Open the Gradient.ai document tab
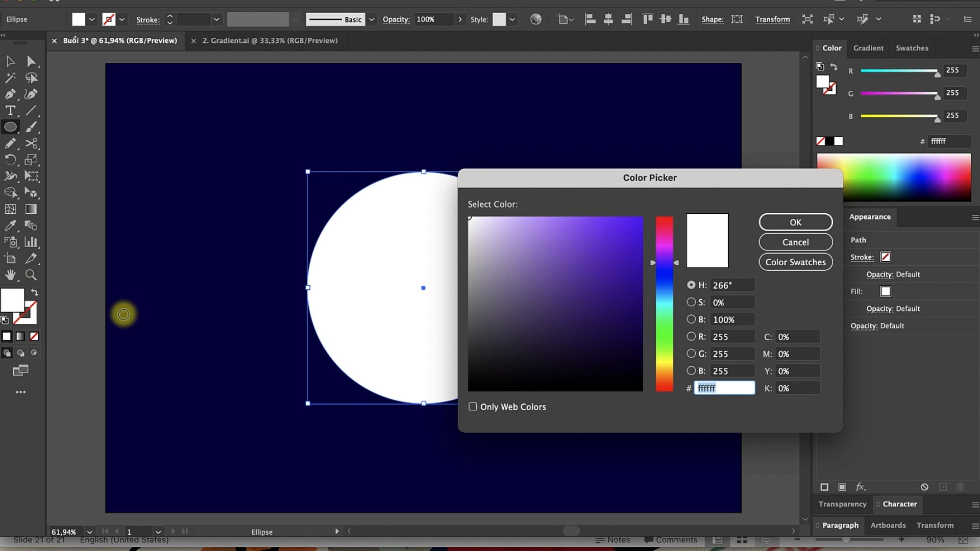This screenshot has height=551, width=980. pyautogui.click(x=270, y=40)
